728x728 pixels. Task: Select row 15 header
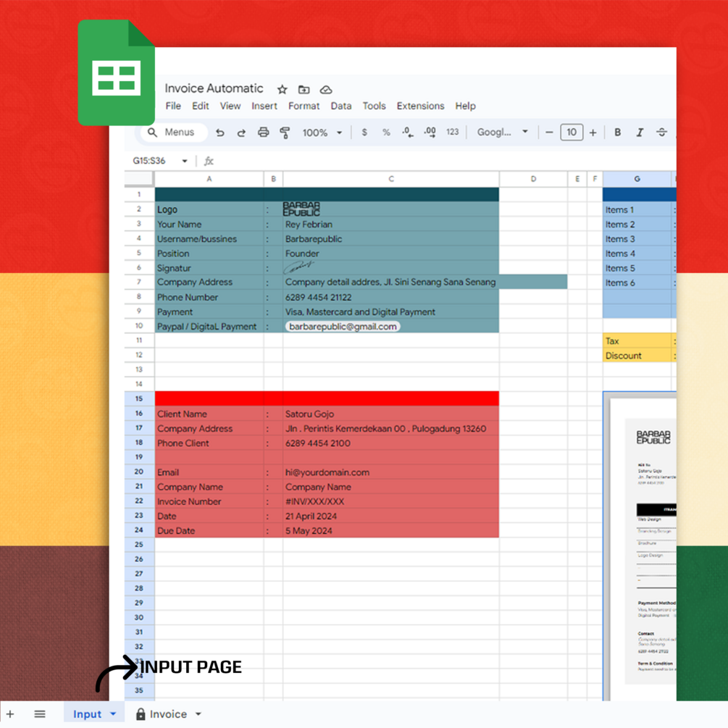pos(139,399)
